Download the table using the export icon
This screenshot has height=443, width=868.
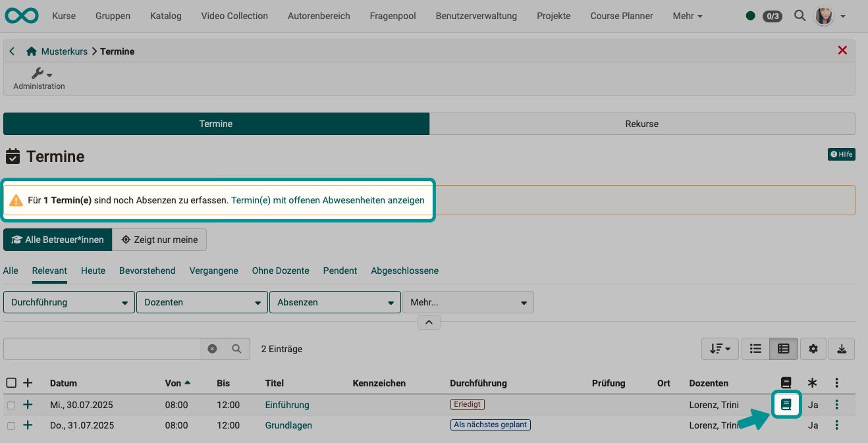(x=842, y=349)
